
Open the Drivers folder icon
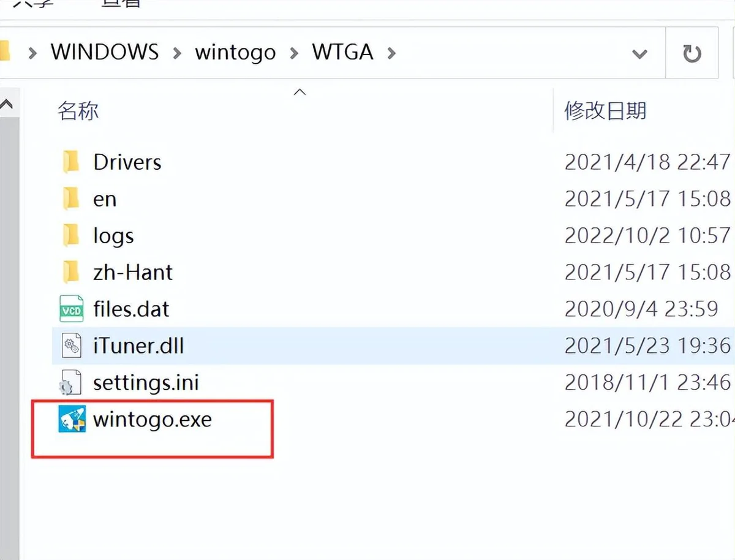[71, 162]
